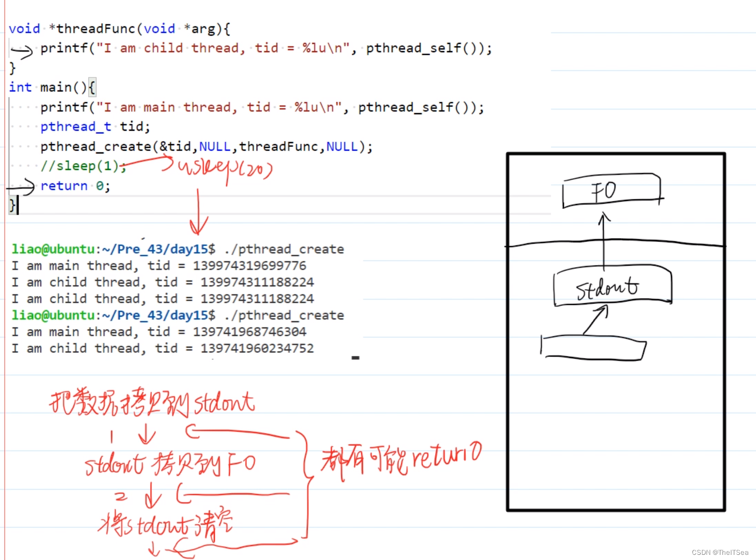The height and width of the screenshot is (560, 756).
Task: Click the 'void *threadFunc(void *arg){' code line
Action: coord(119,29)
